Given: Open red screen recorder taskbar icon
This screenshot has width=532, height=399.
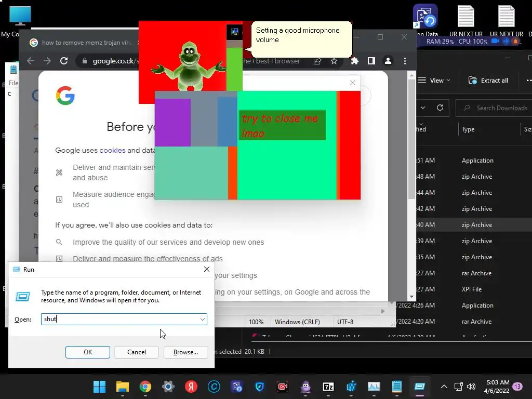Looking at the screenshot, I should point(283,387).
